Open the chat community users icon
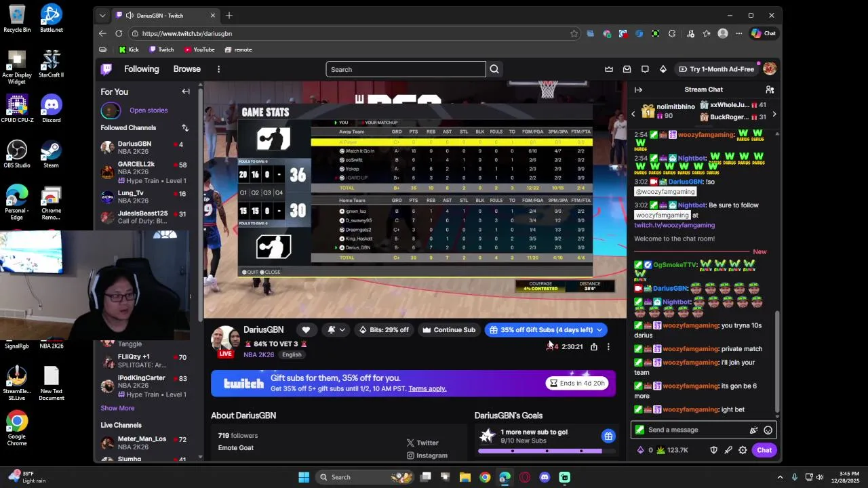Image resolution: width=868 pixels, height=488 pixels. [770, 89]
